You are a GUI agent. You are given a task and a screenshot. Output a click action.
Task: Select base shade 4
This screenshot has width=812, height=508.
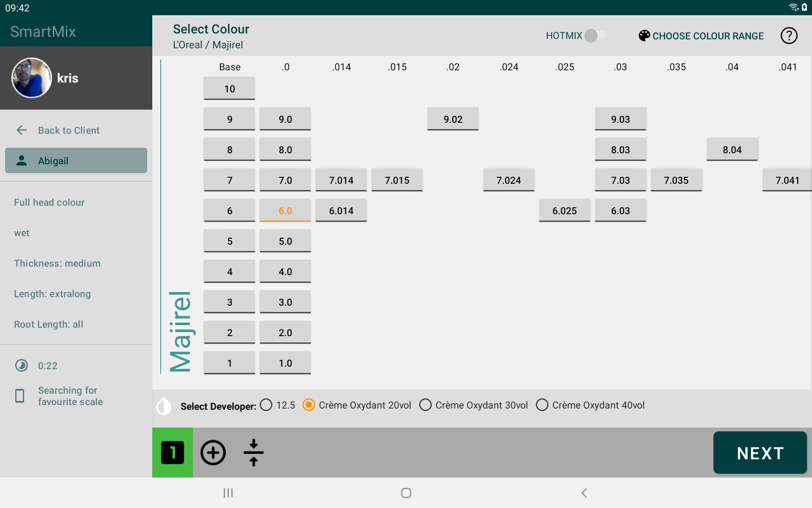(x=230, y=271)
